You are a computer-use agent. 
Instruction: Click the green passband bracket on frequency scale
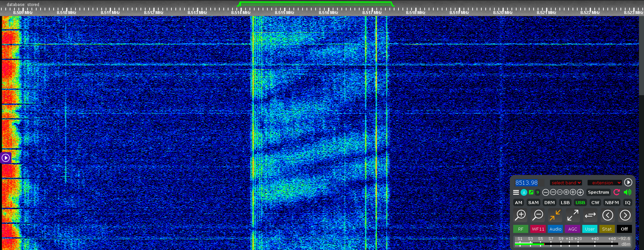pos(315,4)
